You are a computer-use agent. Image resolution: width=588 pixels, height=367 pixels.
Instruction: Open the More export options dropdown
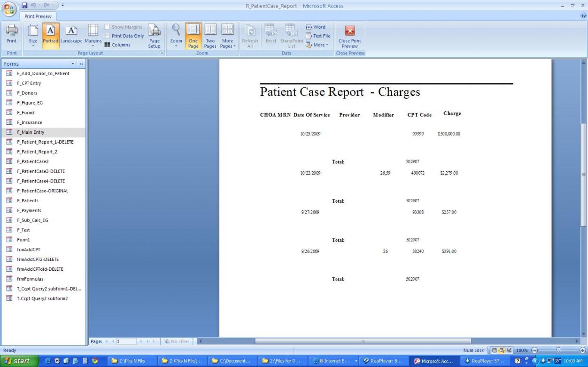click(x=317, y=45)
